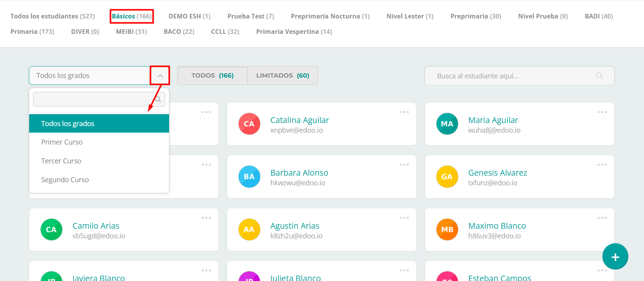Select Todos los grados option in list
This screenshot has height=281, width=644.
click(x=99, y=123)
